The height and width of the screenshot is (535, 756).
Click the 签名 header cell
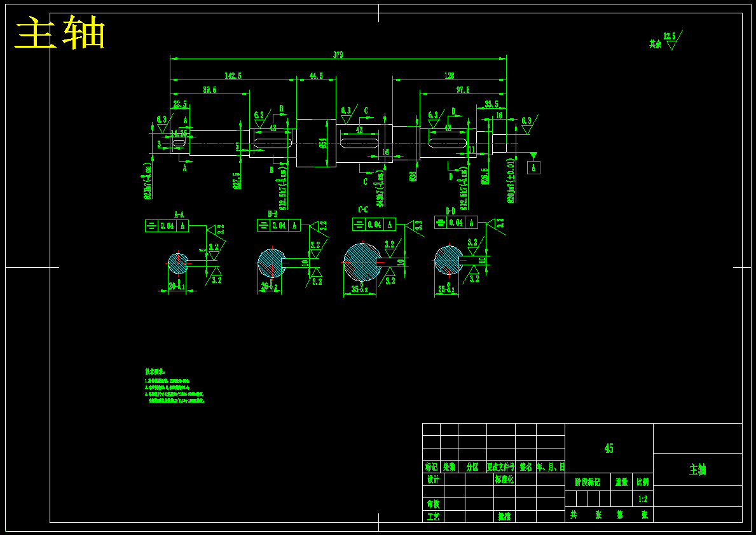tap(526, 467)
